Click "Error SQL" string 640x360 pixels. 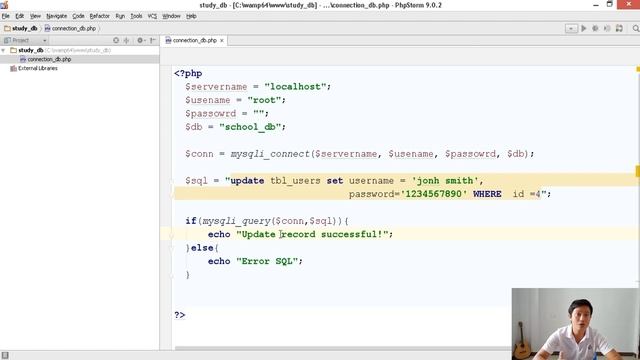coord(267,262)
